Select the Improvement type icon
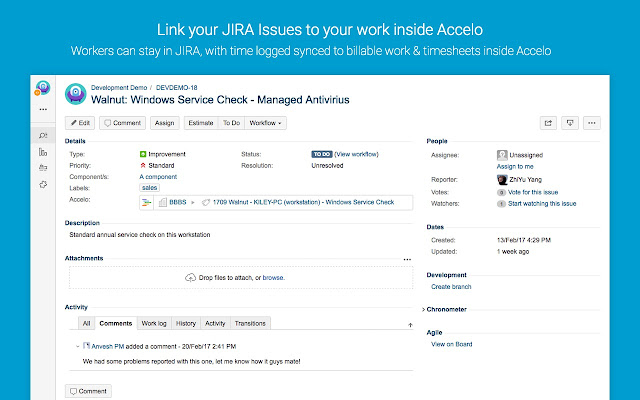 [x=143, y=154]
